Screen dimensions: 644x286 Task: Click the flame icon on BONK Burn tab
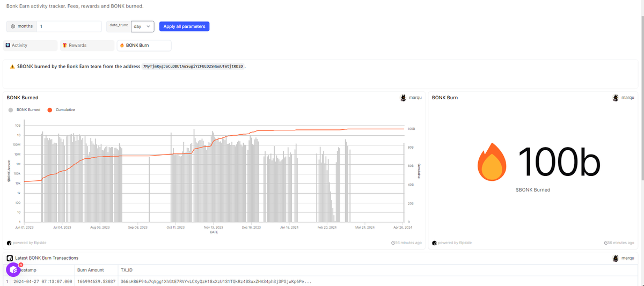pyautogui.click(x=122, y=46)
